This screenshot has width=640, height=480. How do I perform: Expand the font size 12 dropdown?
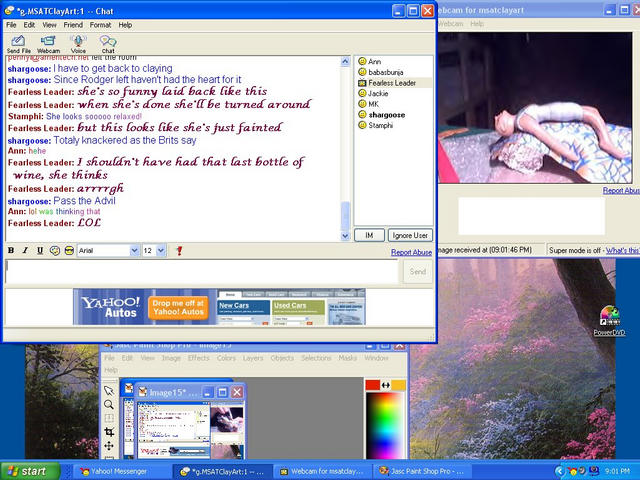click(161, 250)
